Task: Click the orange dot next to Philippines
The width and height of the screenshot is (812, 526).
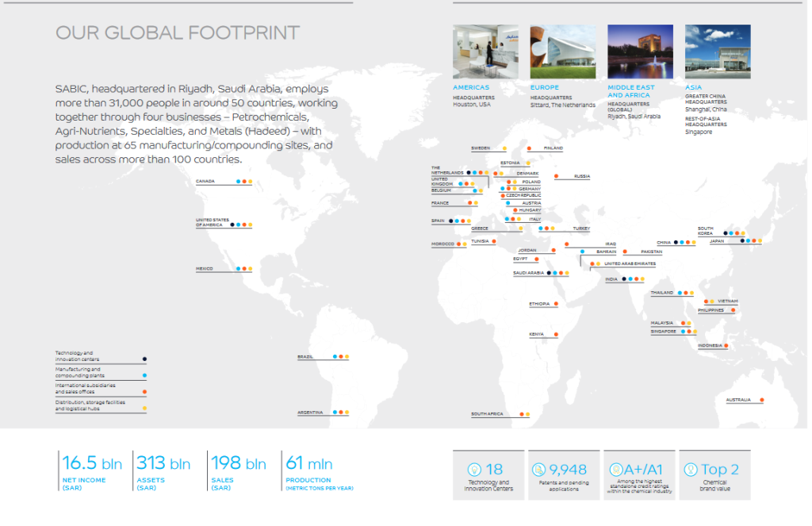Action: [x=733, y=310]
